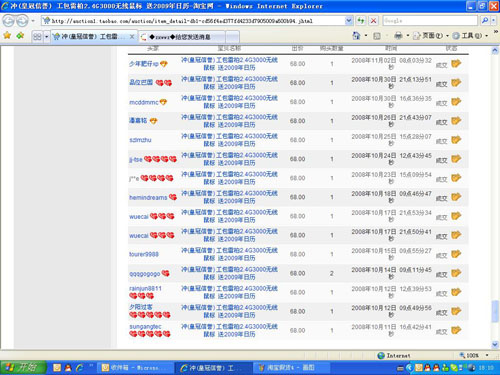This screenshot has width=500, height=375.
Task: Refresh the page with the green arrows
Action: pyautogui.click(x=361, y=21)
